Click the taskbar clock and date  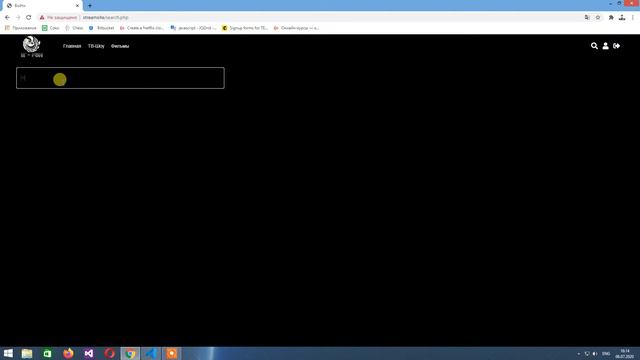coord(625,354)
